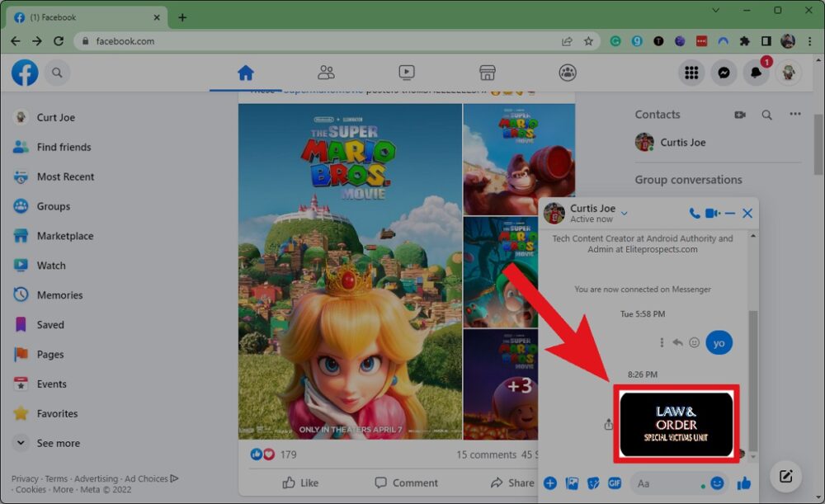Send a thumbs-up in the Curtis Joe chat
825x504 pixels.
pyautogui.click(x=743, y=483)
